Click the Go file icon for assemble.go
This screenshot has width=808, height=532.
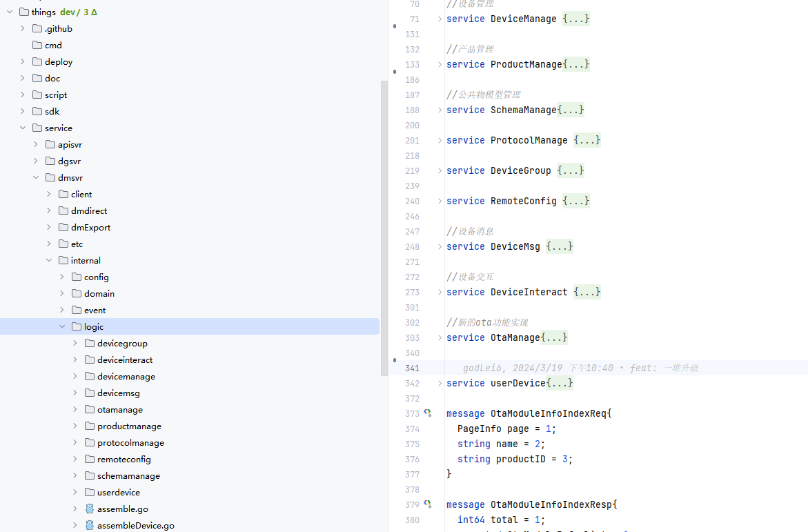point(90,509)
